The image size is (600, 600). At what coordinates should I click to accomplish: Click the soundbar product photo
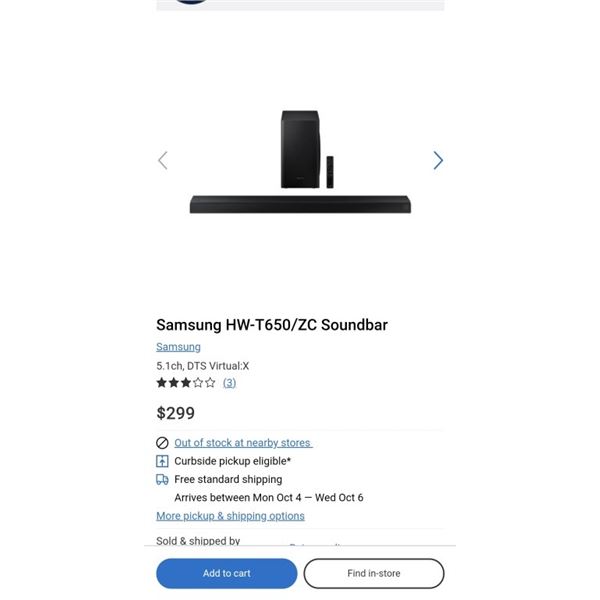click(300, 204)
